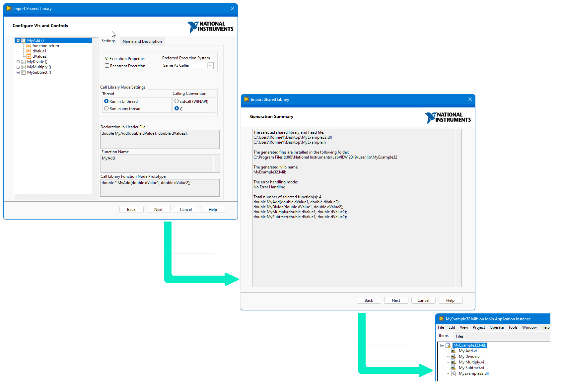Click LabVIEW icon in MyExample32.lvlib window title
The width and height of the screenshot is (562, 392).
(442, 319)
